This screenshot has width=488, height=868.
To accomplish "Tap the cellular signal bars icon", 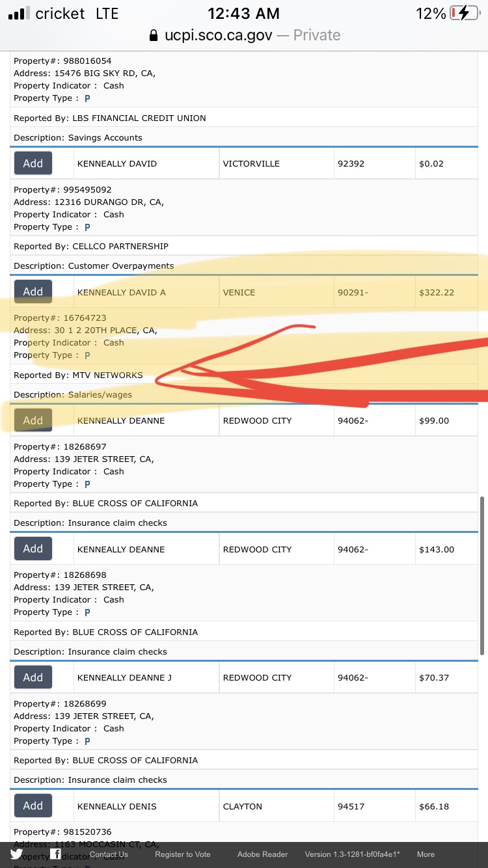I will [18, 14].
